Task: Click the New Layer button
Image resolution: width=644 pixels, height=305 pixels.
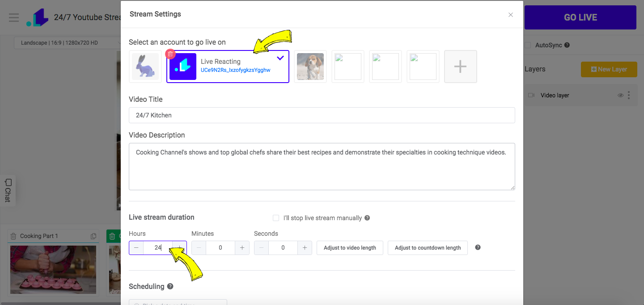Action: coord(609,69)
